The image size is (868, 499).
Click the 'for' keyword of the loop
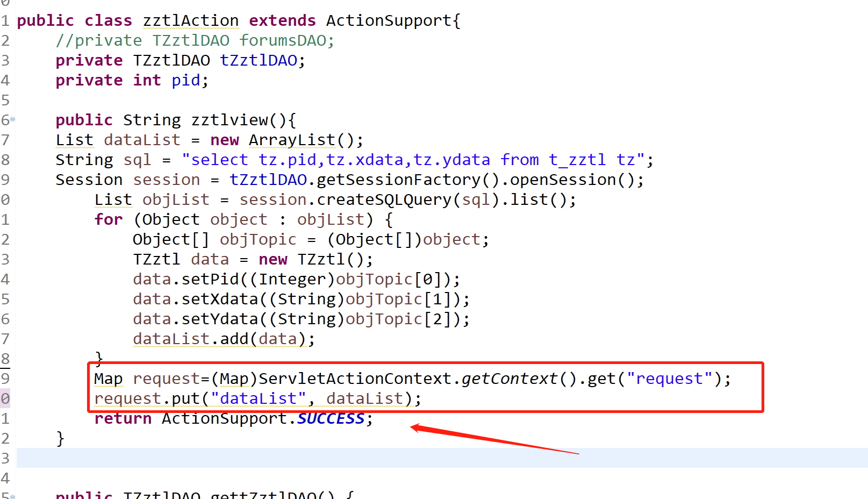point(109,219)
